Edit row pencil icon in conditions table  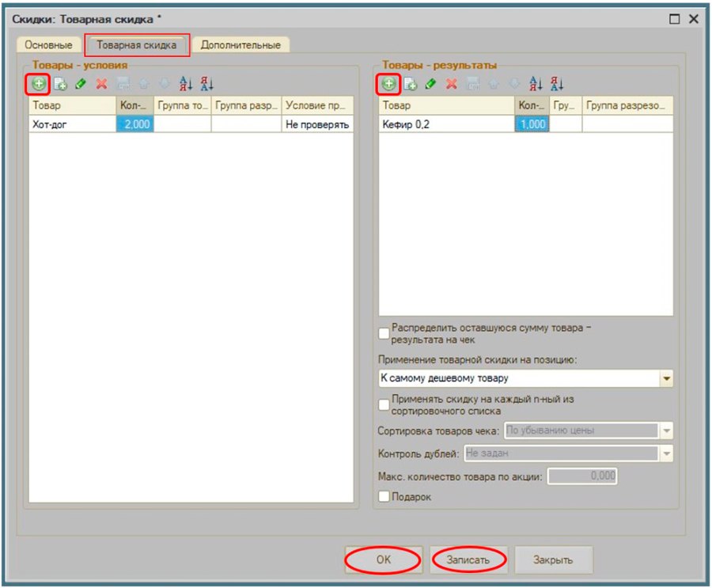(81, 84)
